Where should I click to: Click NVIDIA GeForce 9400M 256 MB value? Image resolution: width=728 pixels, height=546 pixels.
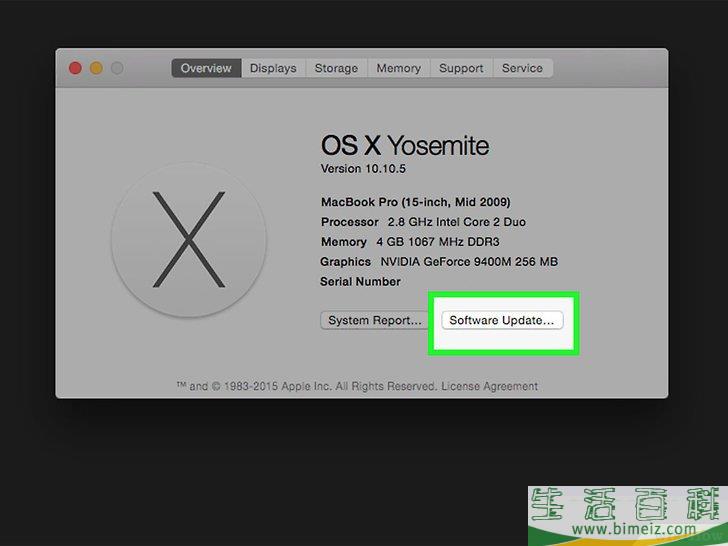tap(469, 262)
